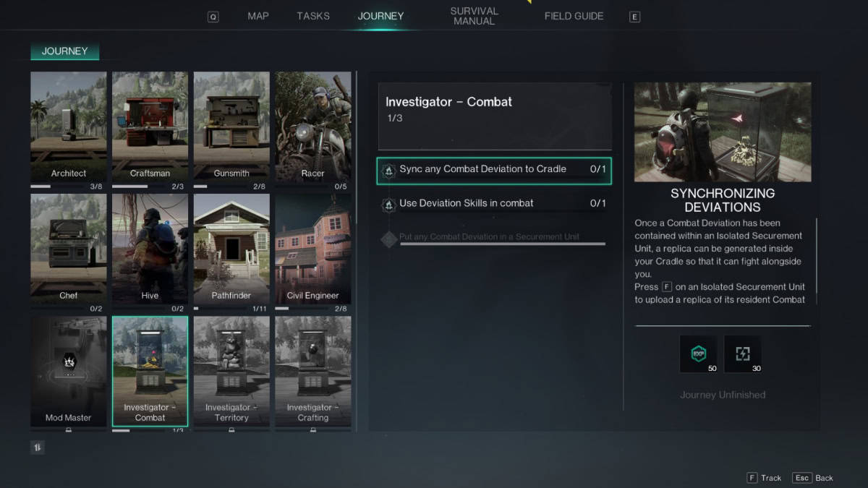The image size is (868, 488).
Task: Click the sort order icon at bottom left
Action: (36, 447)
